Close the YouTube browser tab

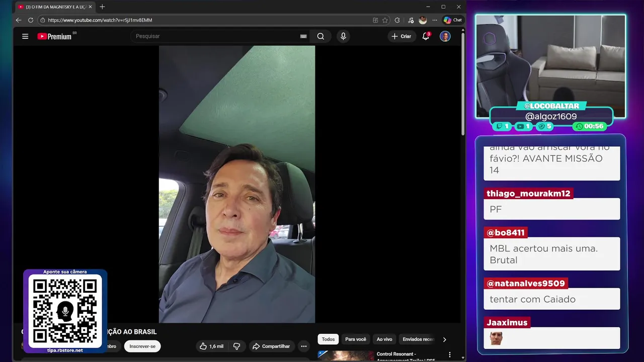coord(91,7)
